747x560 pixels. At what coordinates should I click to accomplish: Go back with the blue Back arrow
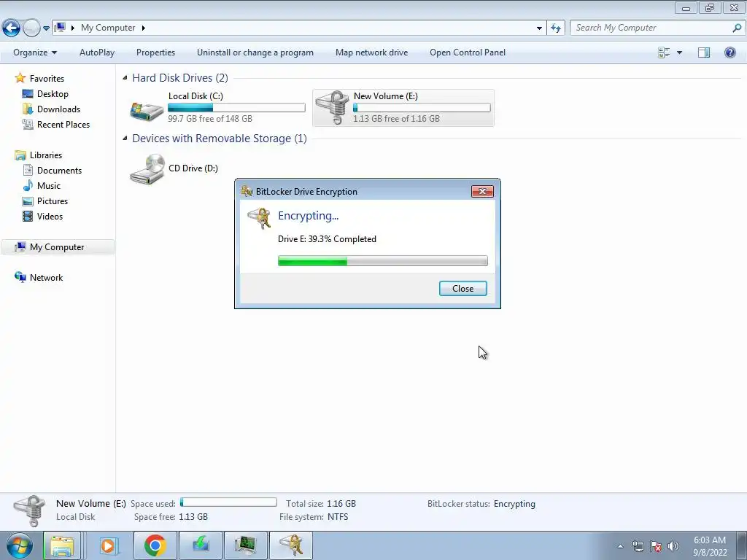11,28
